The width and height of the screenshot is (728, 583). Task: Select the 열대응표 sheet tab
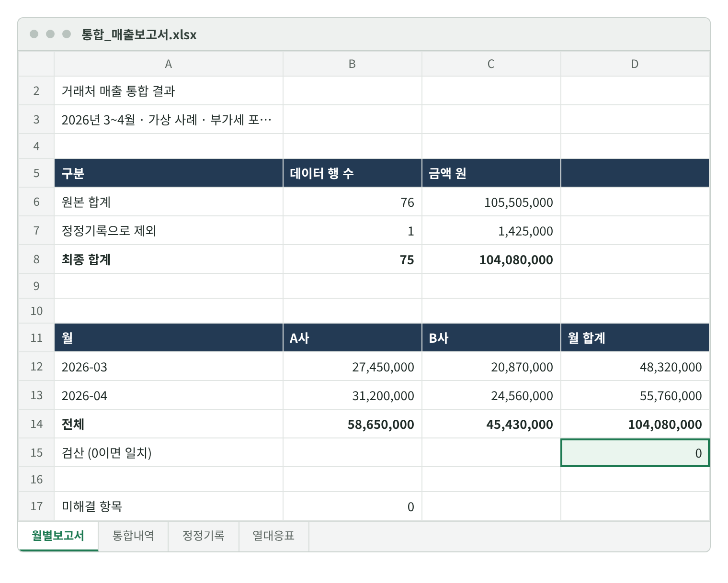274,536
